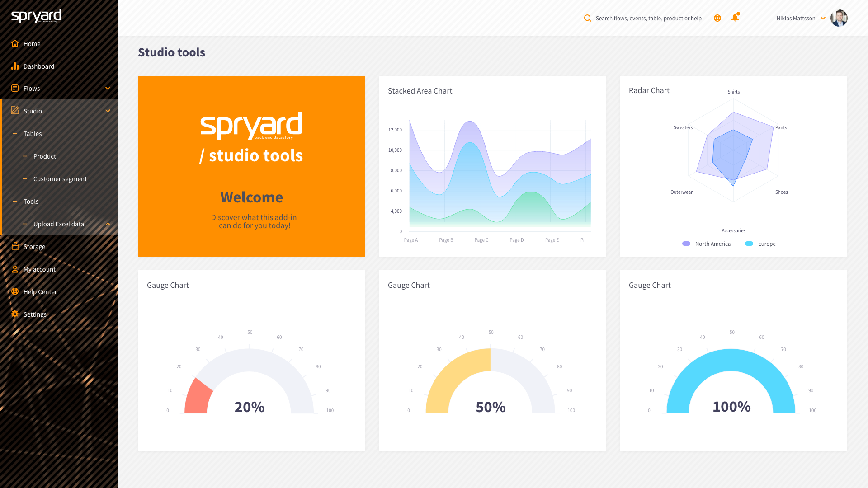Open Product table entry
The height and width of the screenshot is (488, 868).
45,156
